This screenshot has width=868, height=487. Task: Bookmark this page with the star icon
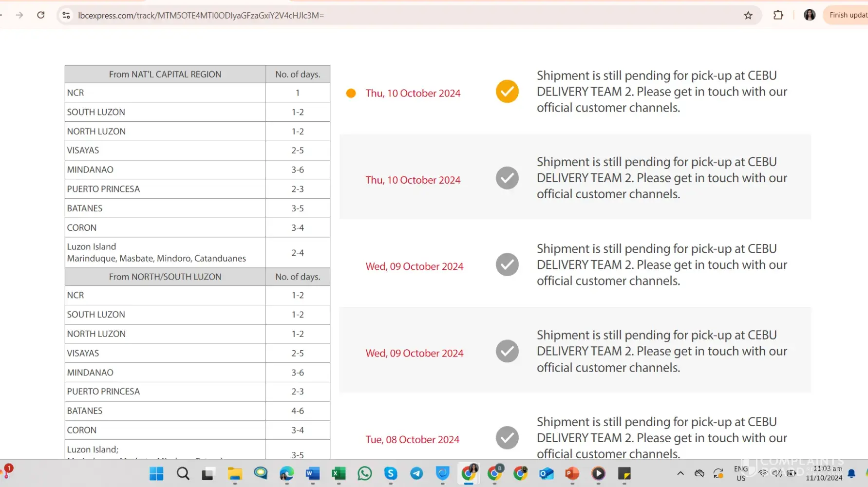point(748,16)
